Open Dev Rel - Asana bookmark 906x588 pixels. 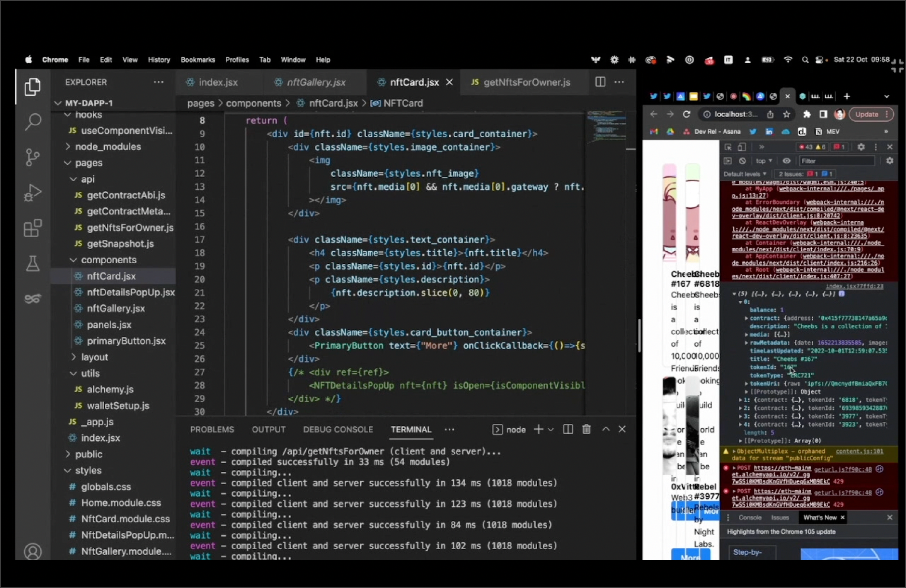(712, 132)
